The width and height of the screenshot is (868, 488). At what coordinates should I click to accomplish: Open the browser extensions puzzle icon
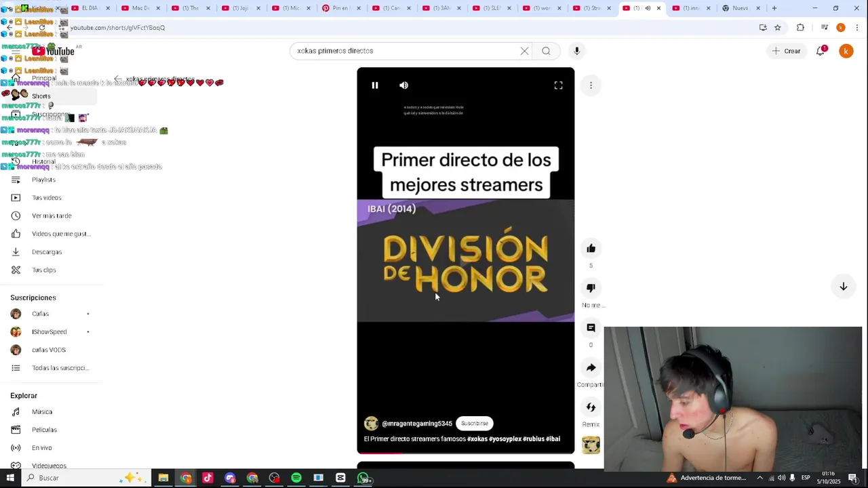[x=800, y=28]
